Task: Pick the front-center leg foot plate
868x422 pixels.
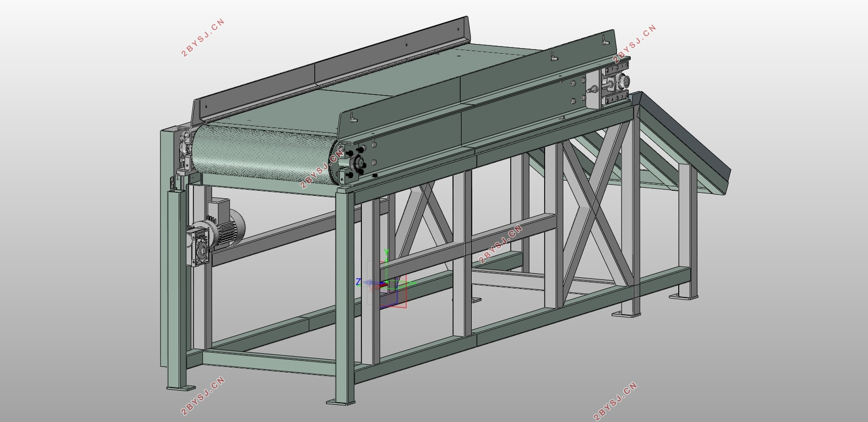Action: click(340, 402)
